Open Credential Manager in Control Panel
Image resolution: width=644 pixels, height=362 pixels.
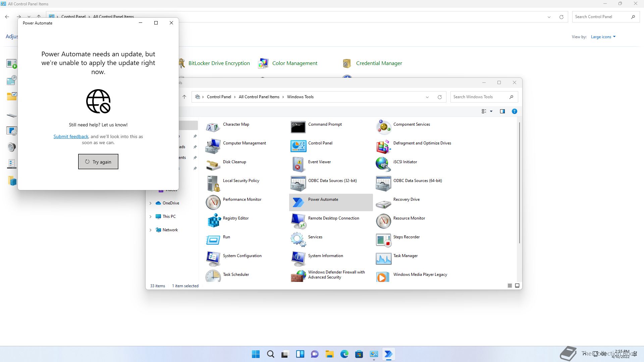[379, 63]
